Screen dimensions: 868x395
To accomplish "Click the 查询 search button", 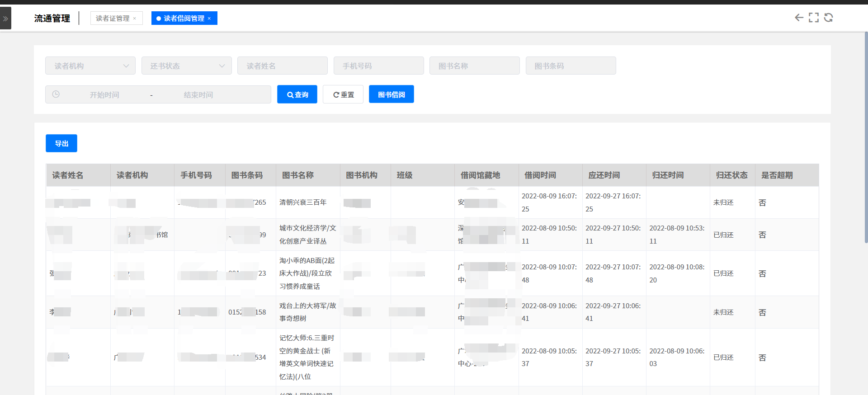I will point(297,94).
